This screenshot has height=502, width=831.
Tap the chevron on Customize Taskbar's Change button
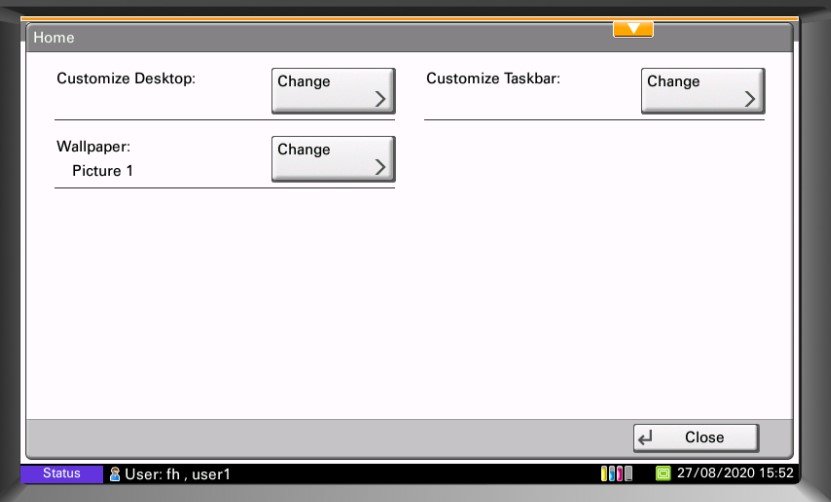pos(750,98)
